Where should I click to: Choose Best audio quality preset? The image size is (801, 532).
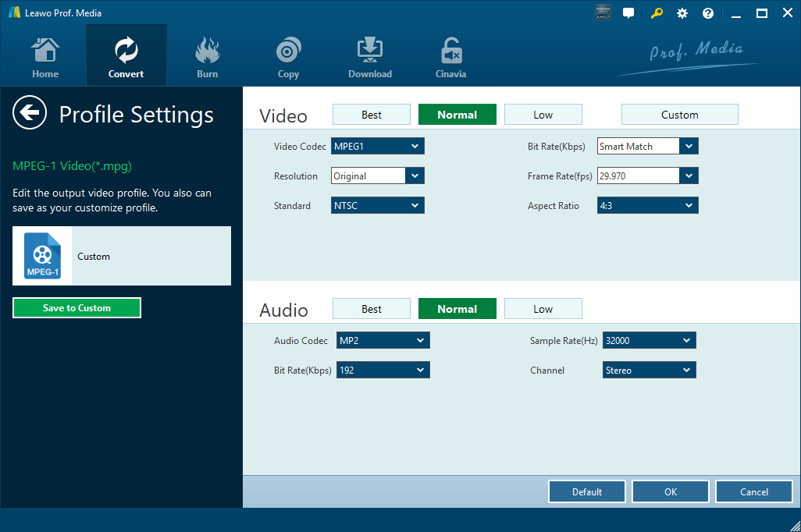coord(372,309)
